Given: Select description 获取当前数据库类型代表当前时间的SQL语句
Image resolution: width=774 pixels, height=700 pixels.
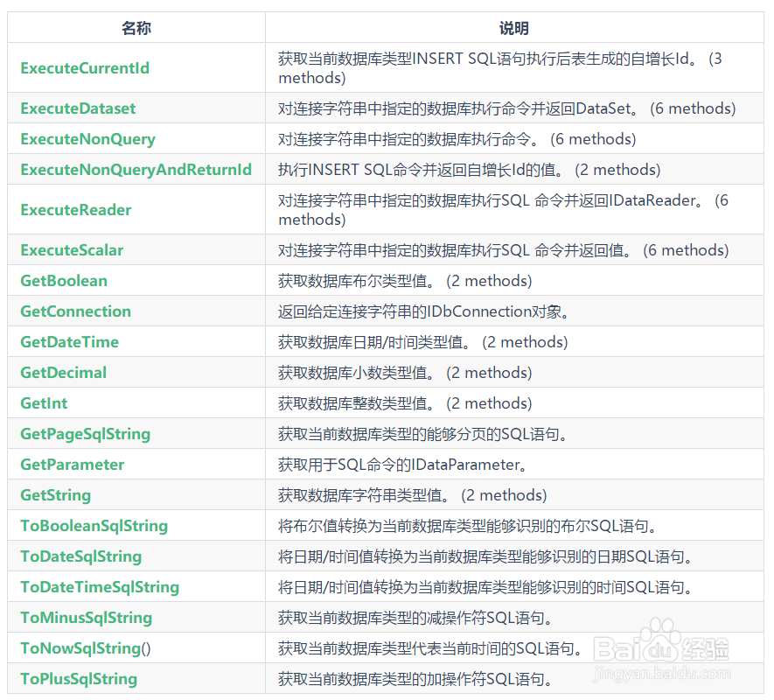Looking at the screenshot, I should 430,648.
